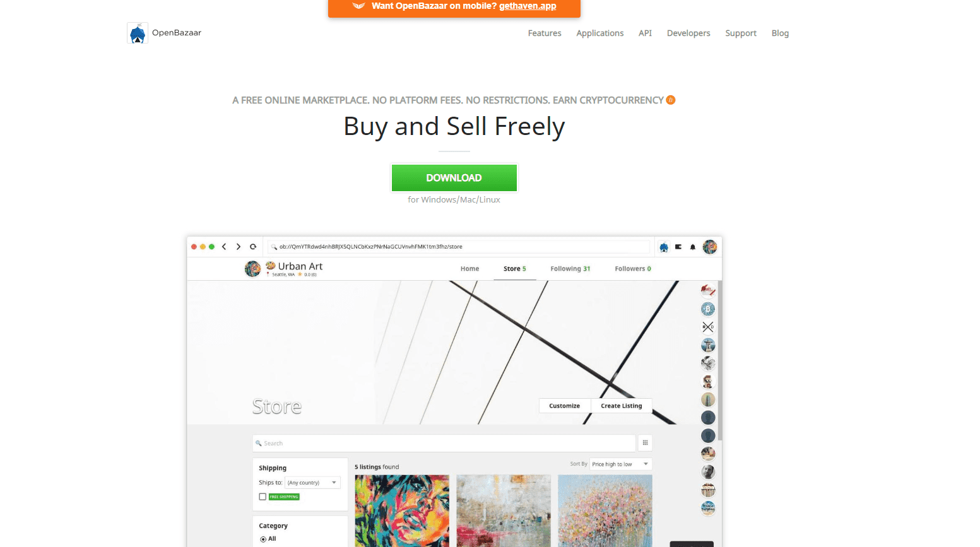Image resolution: width=980 pixels, height=547 pixels.
Task: Select the All category radio button
Action: 263,539
